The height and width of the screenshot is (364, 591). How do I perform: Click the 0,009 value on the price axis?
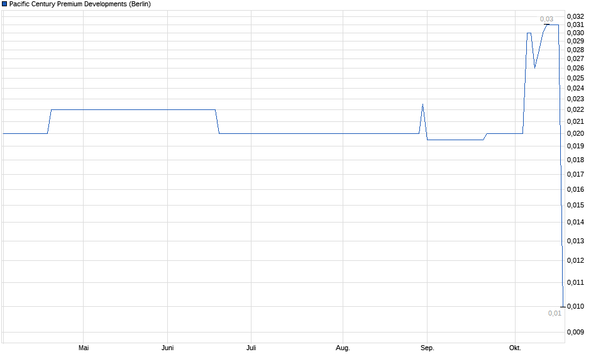pos(575,332)
